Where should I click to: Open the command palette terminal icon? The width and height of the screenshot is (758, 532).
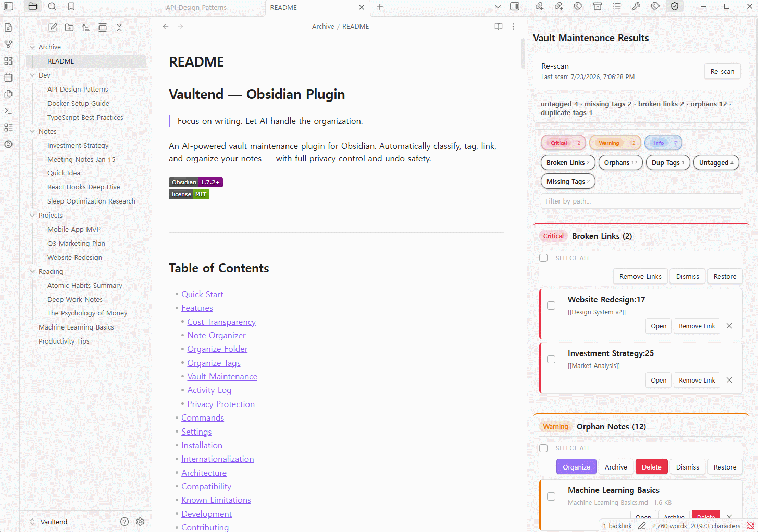click(x=8, y=111)
